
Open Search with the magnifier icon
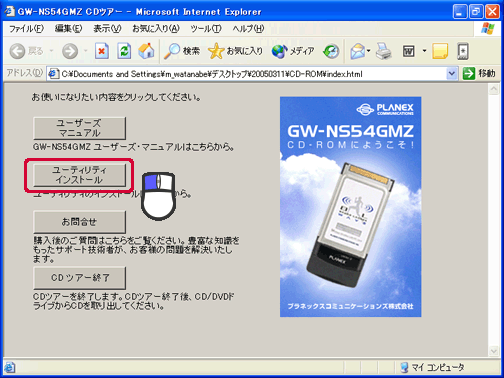coord(172,51)
